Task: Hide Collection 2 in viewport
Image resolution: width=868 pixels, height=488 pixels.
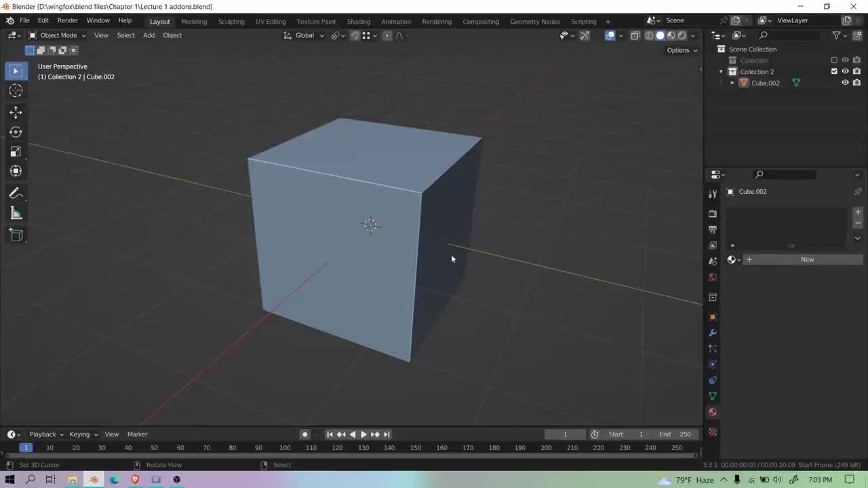Action: (845, 71)
